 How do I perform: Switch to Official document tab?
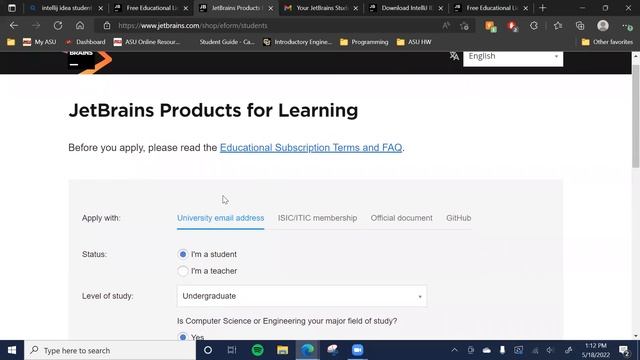click(402, 218)
